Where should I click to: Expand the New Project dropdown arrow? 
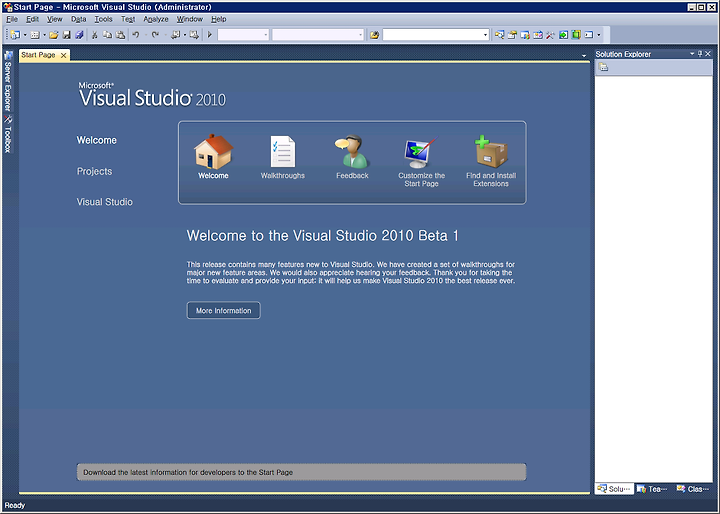click(x=25, y=35)
